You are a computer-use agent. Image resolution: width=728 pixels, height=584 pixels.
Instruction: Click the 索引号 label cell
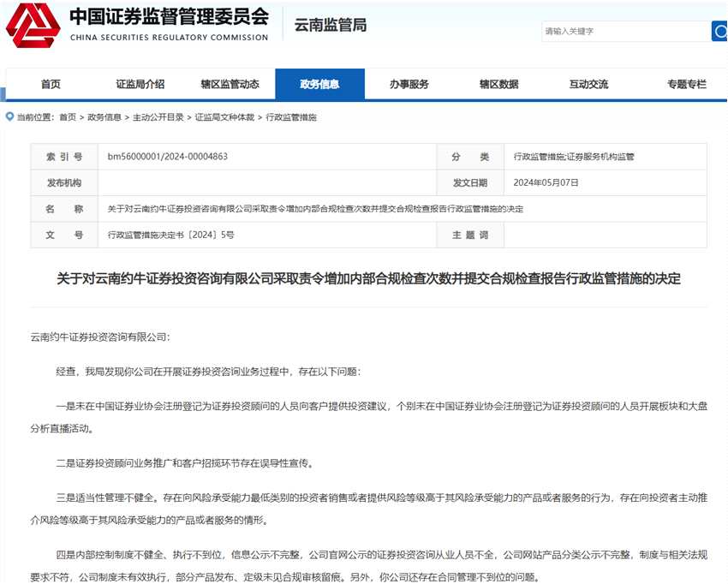[x=64, y=157]
